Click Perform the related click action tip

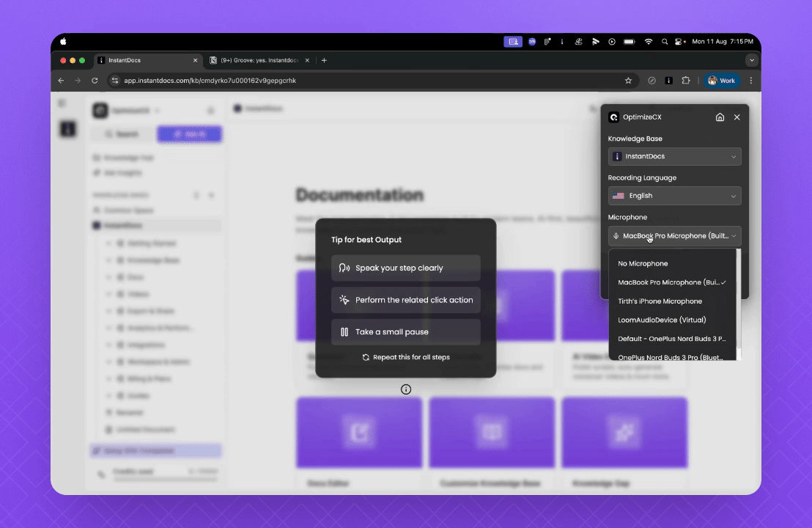pyautogui.click(x=406, y=300)
